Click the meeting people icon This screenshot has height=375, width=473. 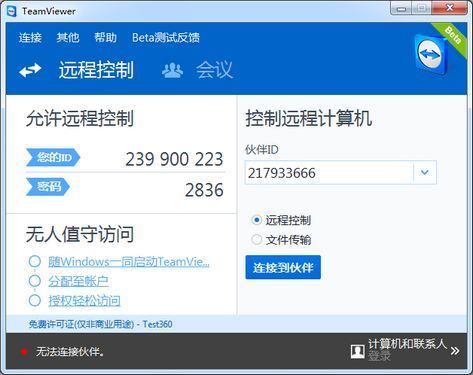(x=172, y=70)
